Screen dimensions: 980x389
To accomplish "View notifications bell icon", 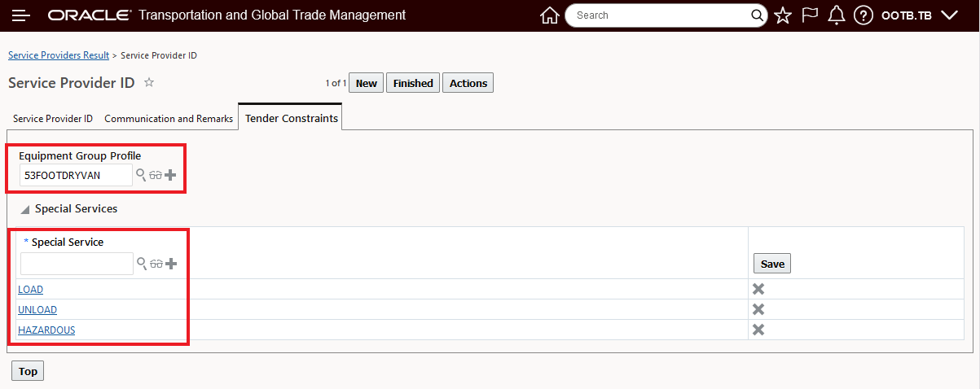I will 836,15.
